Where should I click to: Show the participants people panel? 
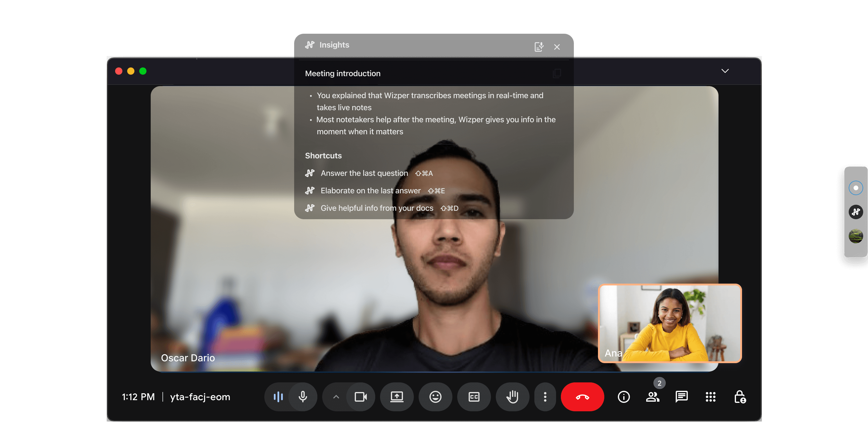click(652, 397)
